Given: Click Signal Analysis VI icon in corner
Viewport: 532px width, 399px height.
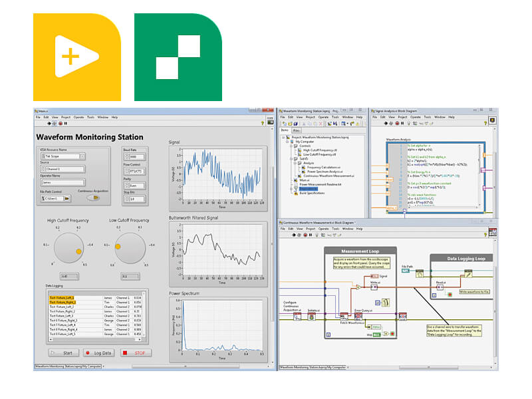Looking at the screenshot, I should [492, 120].
